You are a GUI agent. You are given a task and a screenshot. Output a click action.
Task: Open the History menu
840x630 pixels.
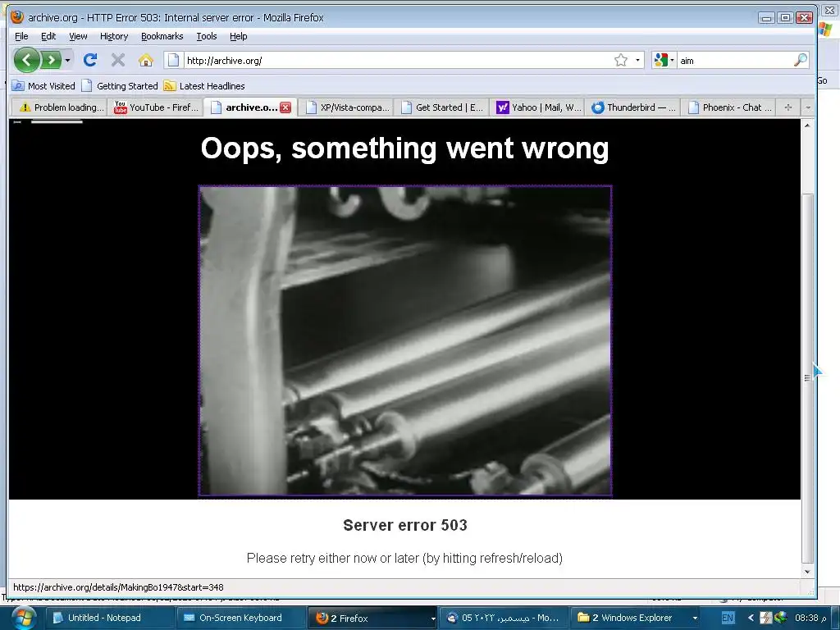[114, 36]
